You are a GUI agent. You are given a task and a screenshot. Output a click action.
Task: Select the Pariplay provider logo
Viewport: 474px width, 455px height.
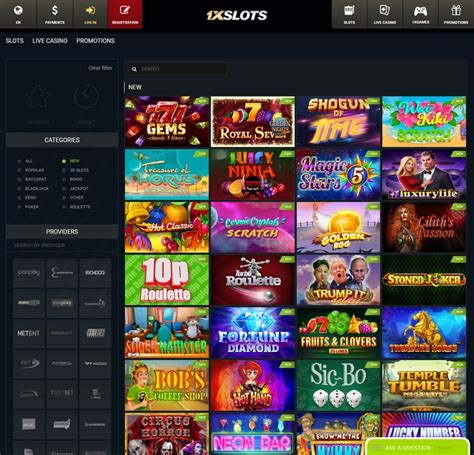[29, 273]
